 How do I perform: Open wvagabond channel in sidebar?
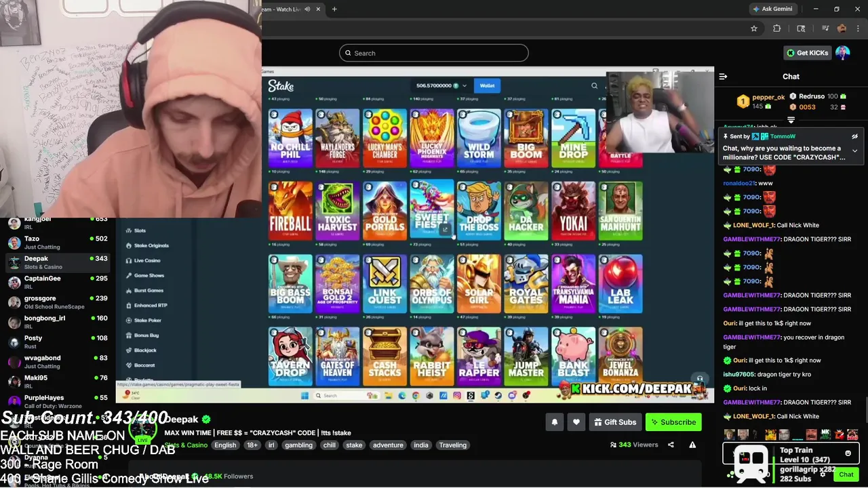point(58,361)
